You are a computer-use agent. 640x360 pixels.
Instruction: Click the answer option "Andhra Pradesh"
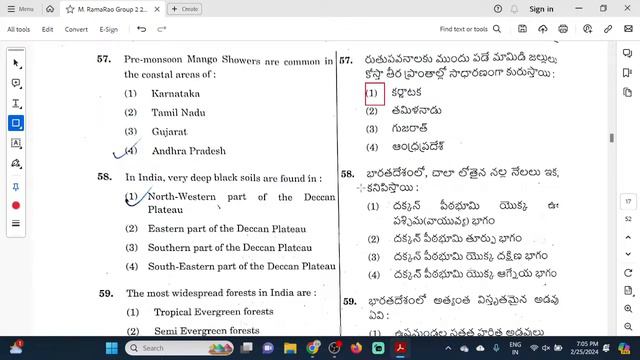tap(189, 151)
